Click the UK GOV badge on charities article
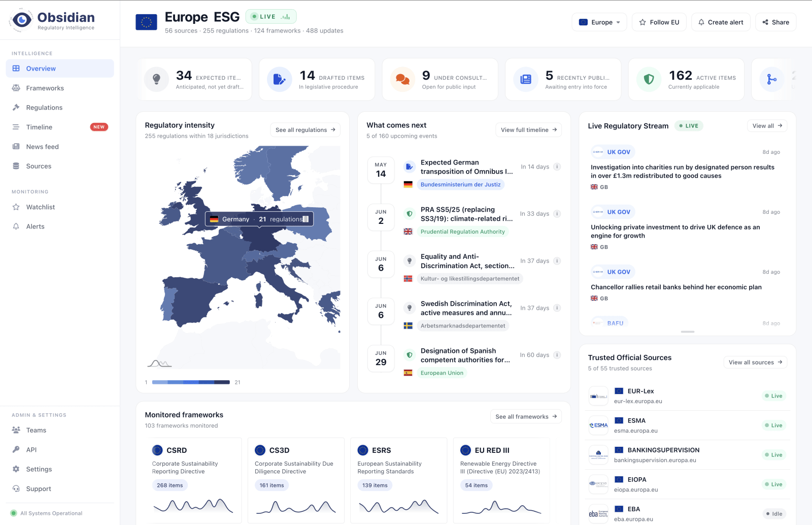The width and height of the screenshot is (812, 525). [x=613, y=152]
